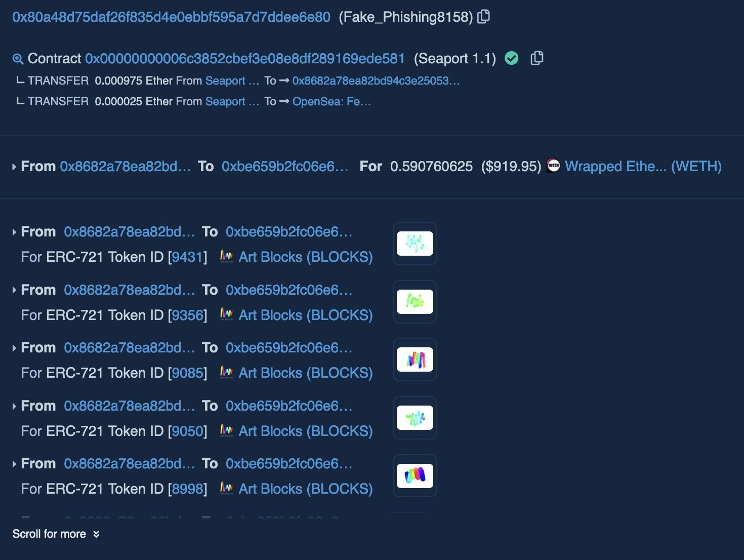
Task: Open Seaport sender link in 0.000975 Ether transfer
Action: tap(232, 81)
